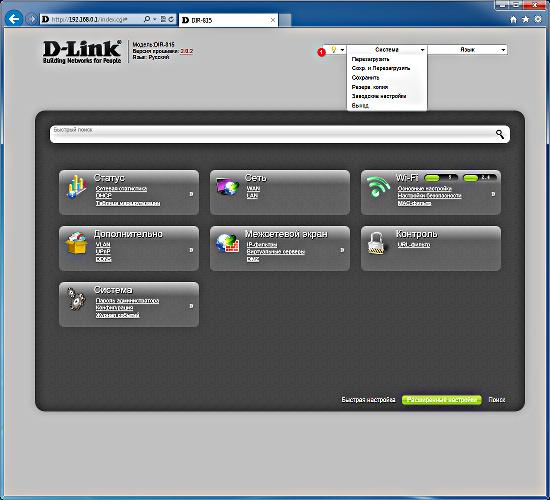This screenshot has height=500, width=550.
Task: Choose Перезагрузить from the Система menu
Action: click(x=370, y=59)
